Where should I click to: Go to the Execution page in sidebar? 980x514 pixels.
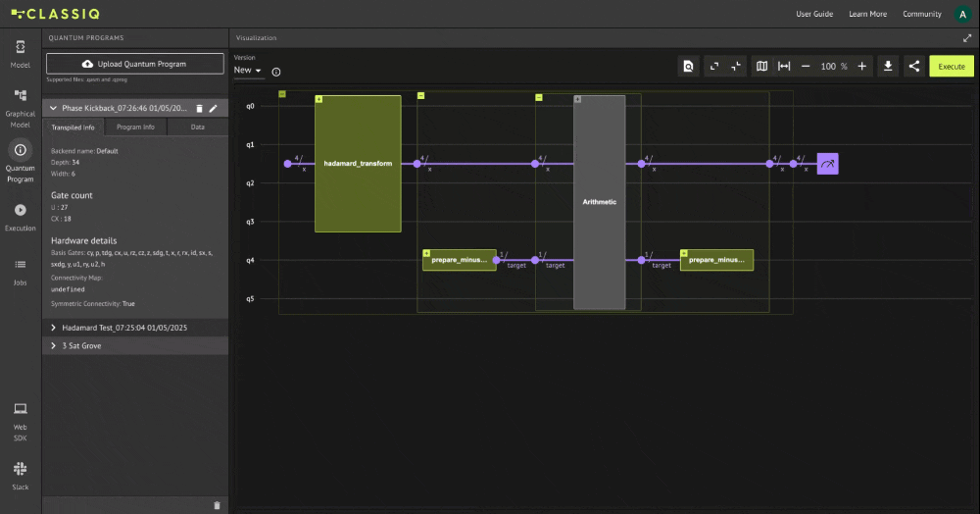pyautogui.click(x=20, y=216)
